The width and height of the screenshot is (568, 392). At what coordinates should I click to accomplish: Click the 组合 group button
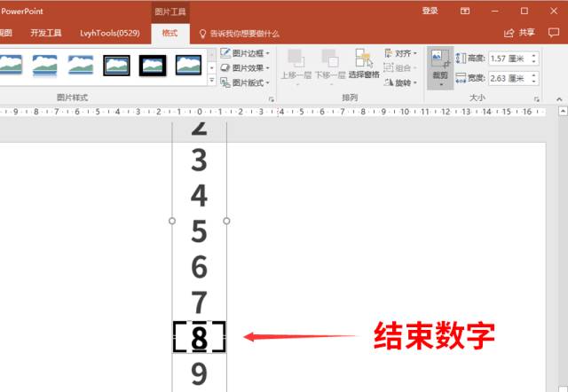pyautogui.click(x=400, y=68)
